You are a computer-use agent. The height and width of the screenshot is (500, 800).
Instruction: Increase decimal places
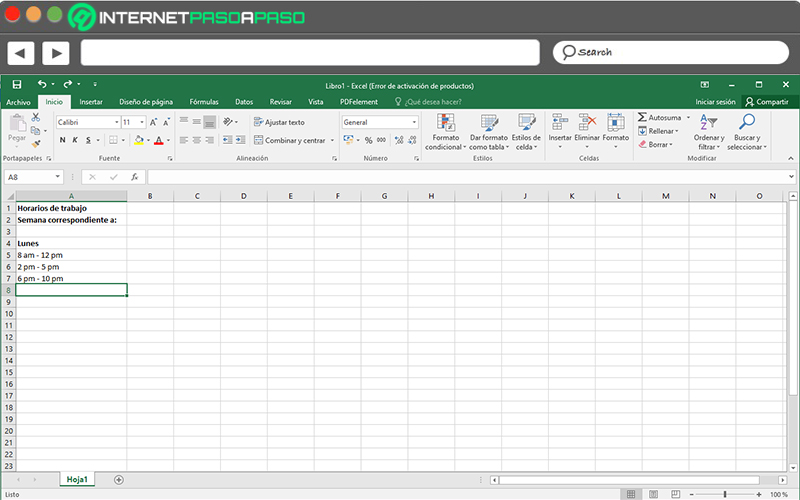click(x=399, y=140)
